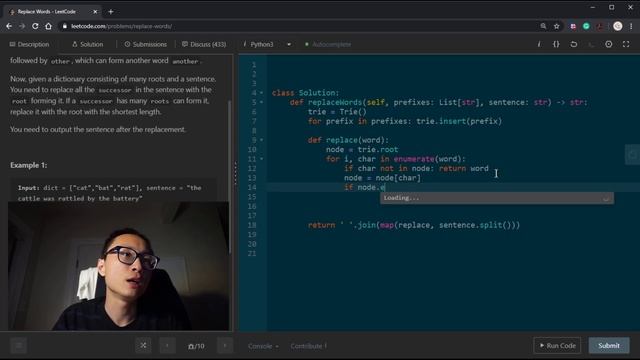Click the Run Code button

coord(557,346)
